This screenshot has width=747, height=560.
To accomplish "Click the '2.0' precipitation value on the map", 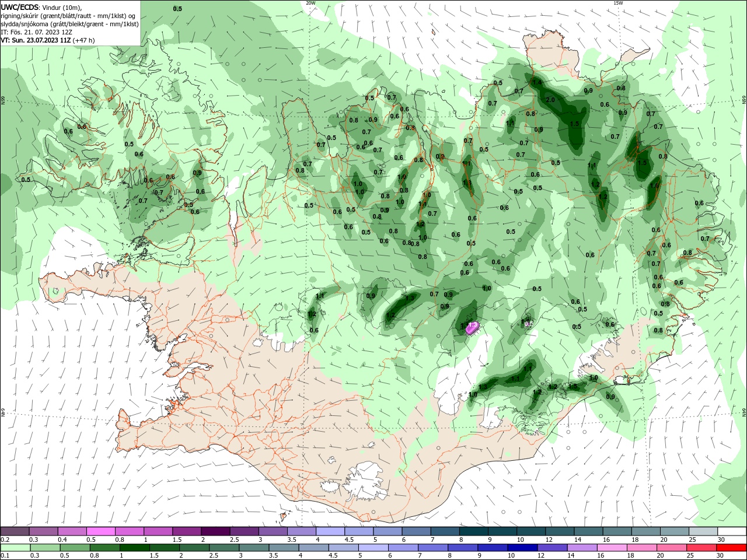I will click(x=550, y=100).
